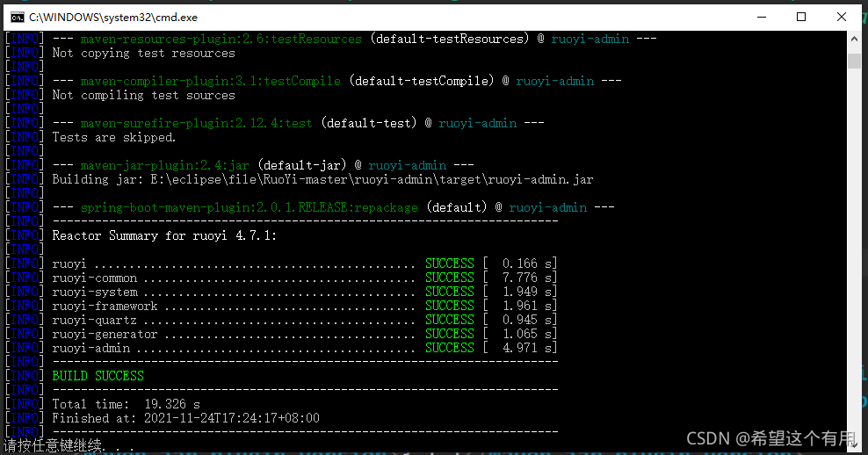Click 'Tests are skipped.' line

(114, 137)
